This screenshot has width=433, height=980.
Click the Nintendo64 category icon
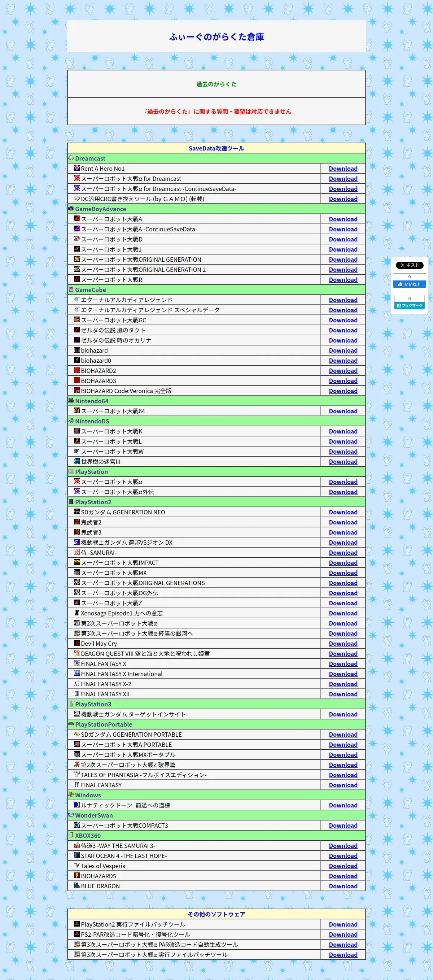[x=71, y=400]
